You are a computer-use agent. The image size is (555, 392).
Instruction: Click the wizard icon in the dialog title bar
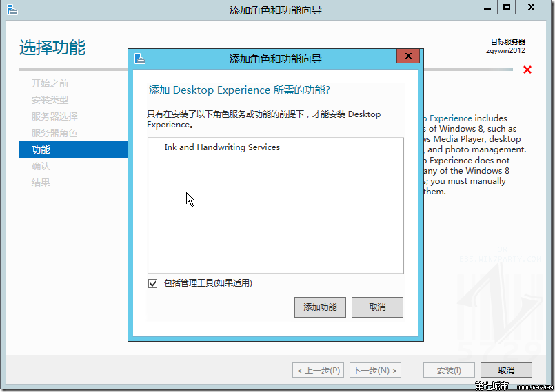point(140,59)
